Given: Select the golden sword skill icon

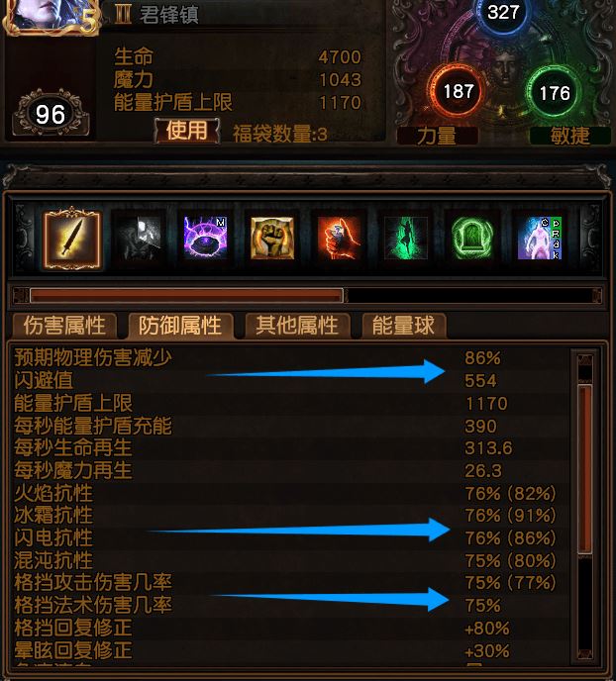Looking at the screenshot, I should click(x=72, y=239).
